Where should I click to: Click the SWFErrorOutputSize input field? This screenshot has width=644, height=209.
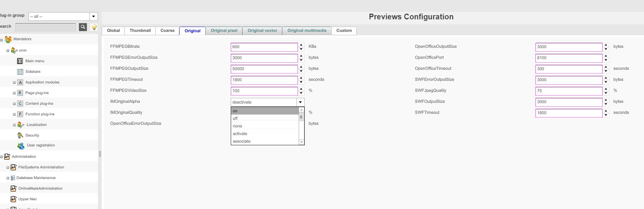(569, 80)
